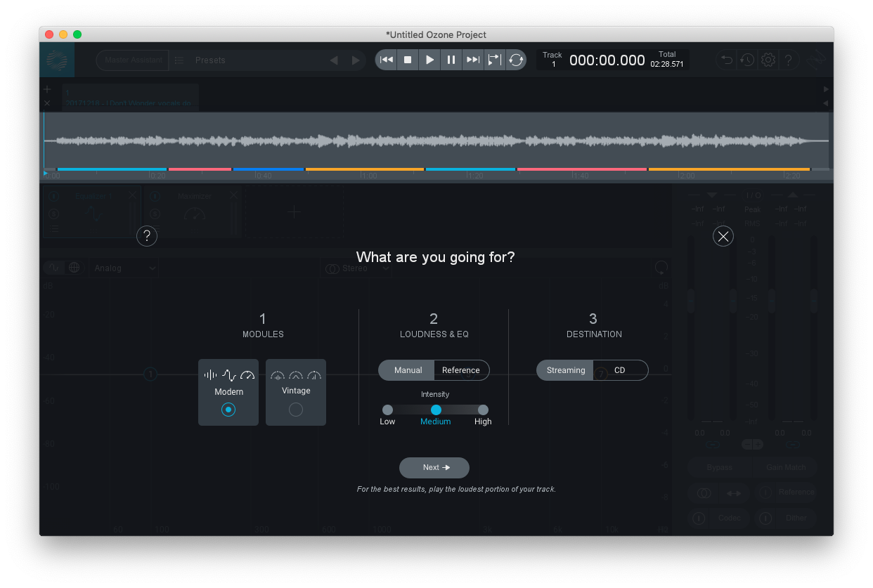Viewport: 873px width, 588px height.
Task: Toggle play from cursor position mode
Action: click(495, 60)
